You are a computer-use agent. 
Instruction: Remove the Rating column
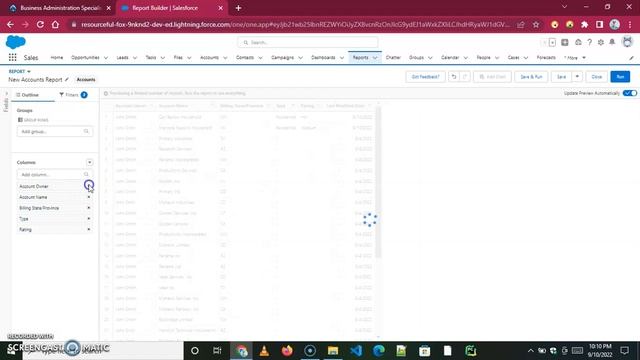pos(89,229)
